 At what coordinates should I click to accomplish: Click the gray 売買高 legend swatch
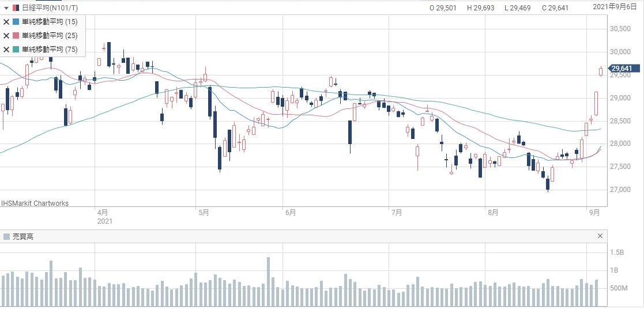[6, 236]
